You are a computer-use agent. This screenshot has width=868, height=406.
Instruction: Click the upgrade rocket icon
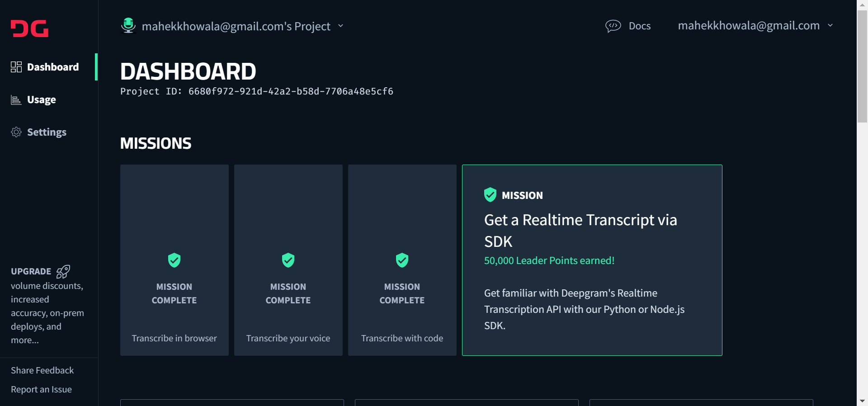(63, 272)
